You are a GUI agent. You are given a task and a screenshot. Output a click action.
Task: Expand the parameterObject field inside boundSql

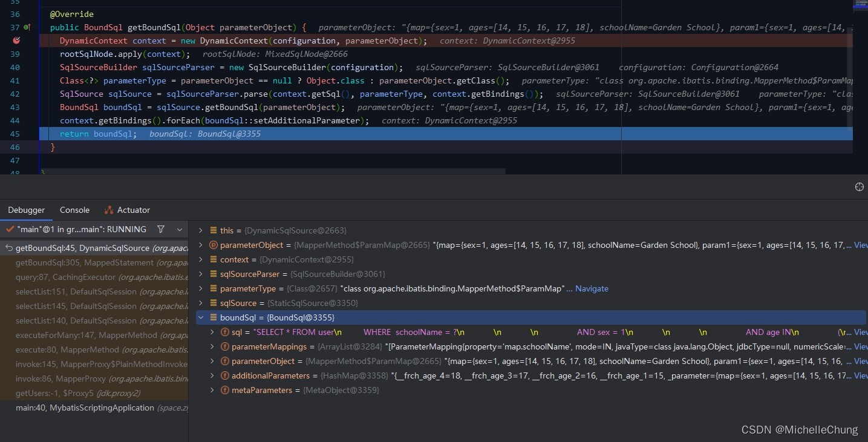point(212,361)
